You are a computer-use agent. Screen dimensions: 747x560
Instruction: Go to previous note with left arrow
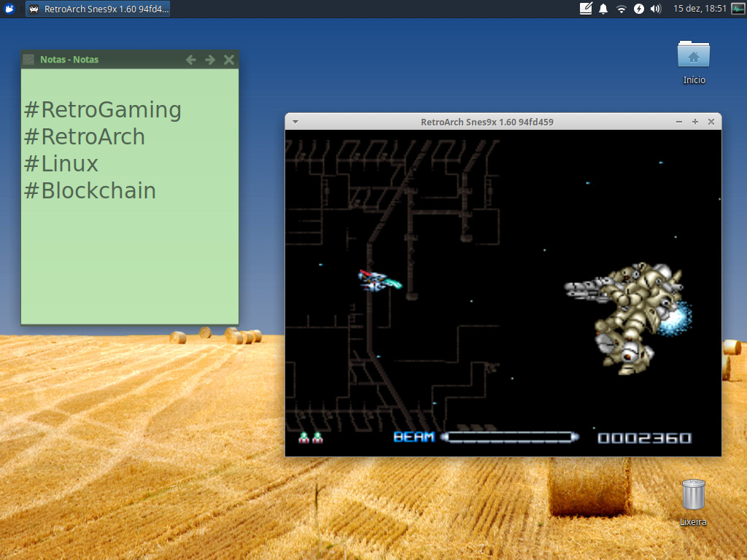191,60
